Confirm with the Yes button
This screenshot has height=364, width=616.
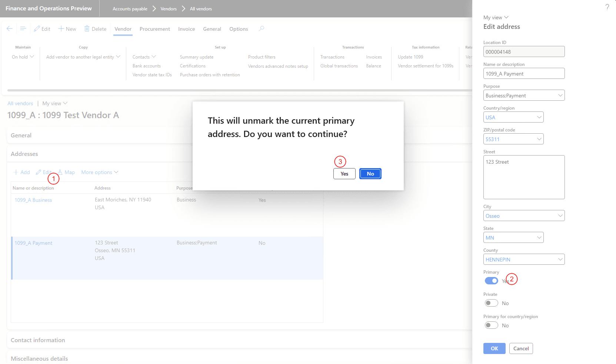coord(344,174)
